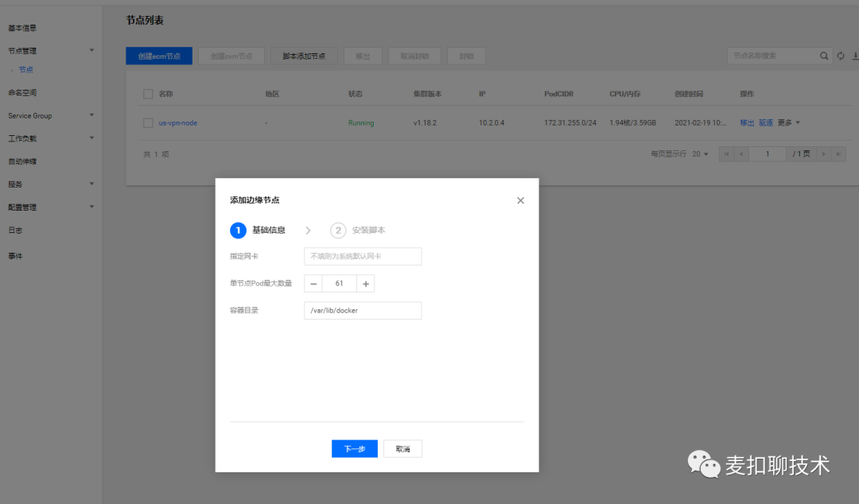This screenshot has height=504, width=859.
Task: Decrease Pod max count with minus
Action: (x=313, y=284)
